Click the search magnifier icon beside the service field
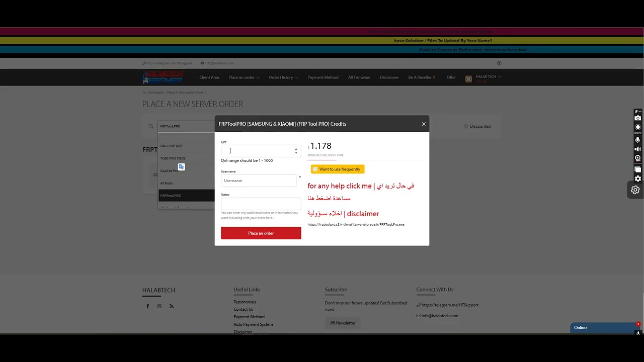 [x=150, y=126]
